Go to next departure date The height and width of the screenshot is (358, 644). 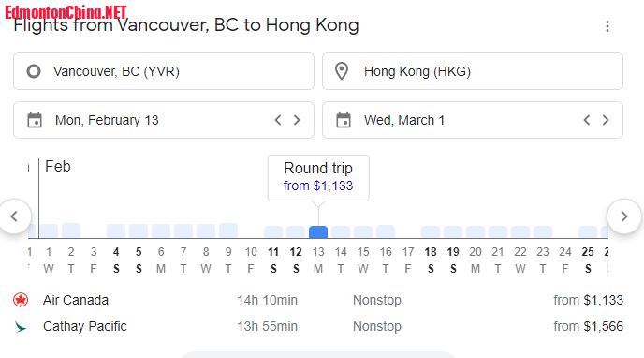297,120
